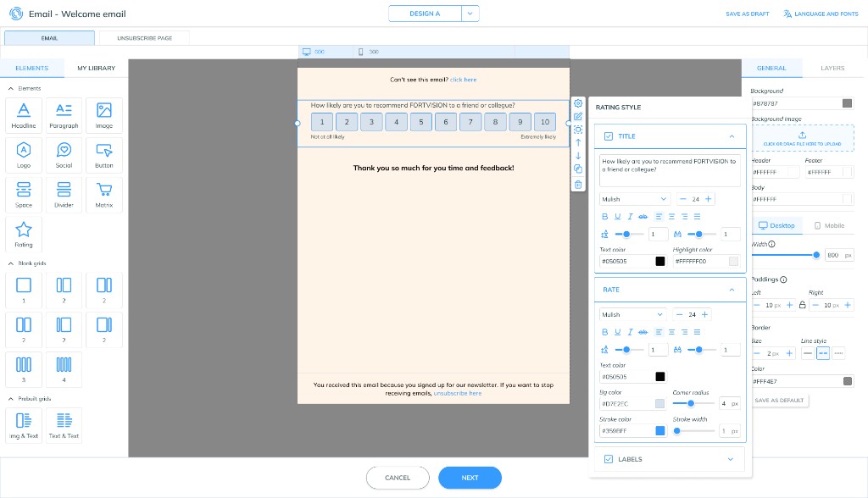Open LANGUAGE AND FONTS
The width and height of the screenshot is (868, 498).
point(821,14)
